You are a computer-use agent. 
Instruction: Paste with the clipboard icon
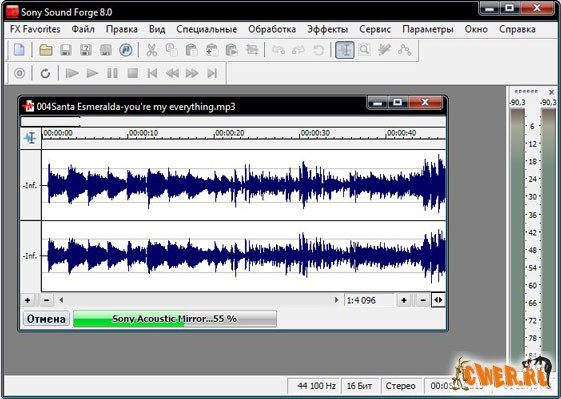(x=192, y=50)
